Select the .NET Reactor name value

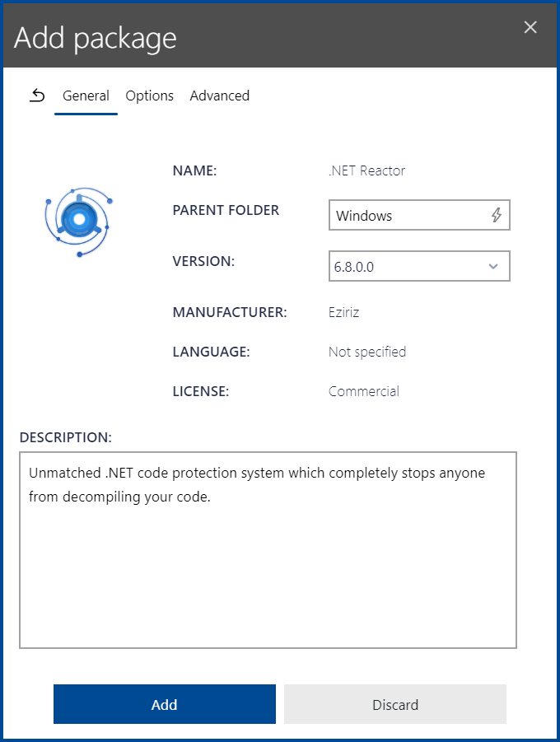click(x=366, y=170)
